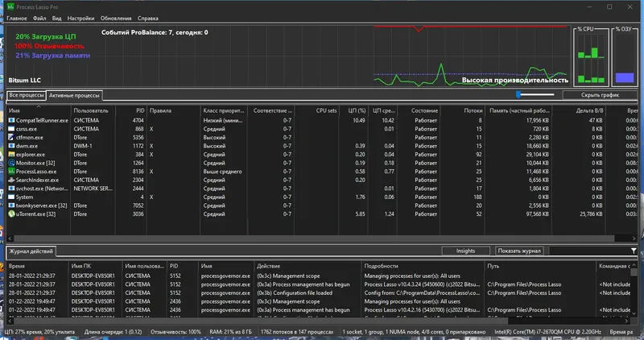The image size is (644, 340).
Task: Click Process Lasso Pro title bar icon
Action: tap(10, 6)
